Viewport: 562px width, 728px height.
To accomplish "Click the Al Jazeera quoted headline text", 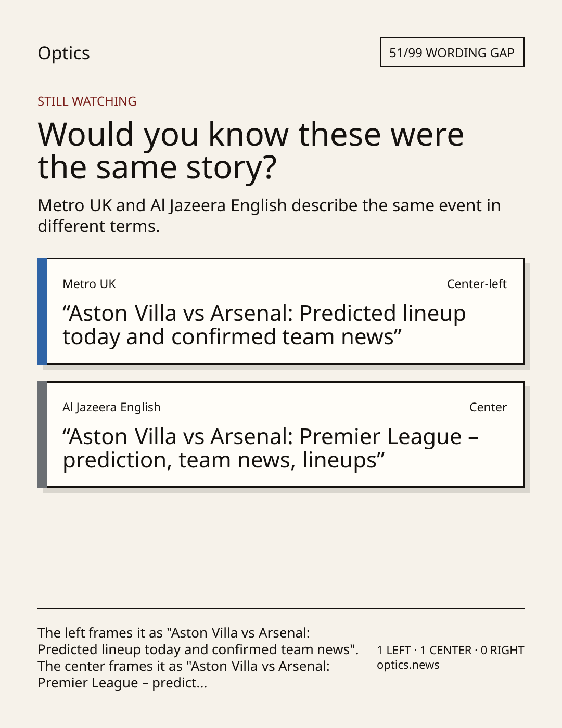I will point(270,448).
